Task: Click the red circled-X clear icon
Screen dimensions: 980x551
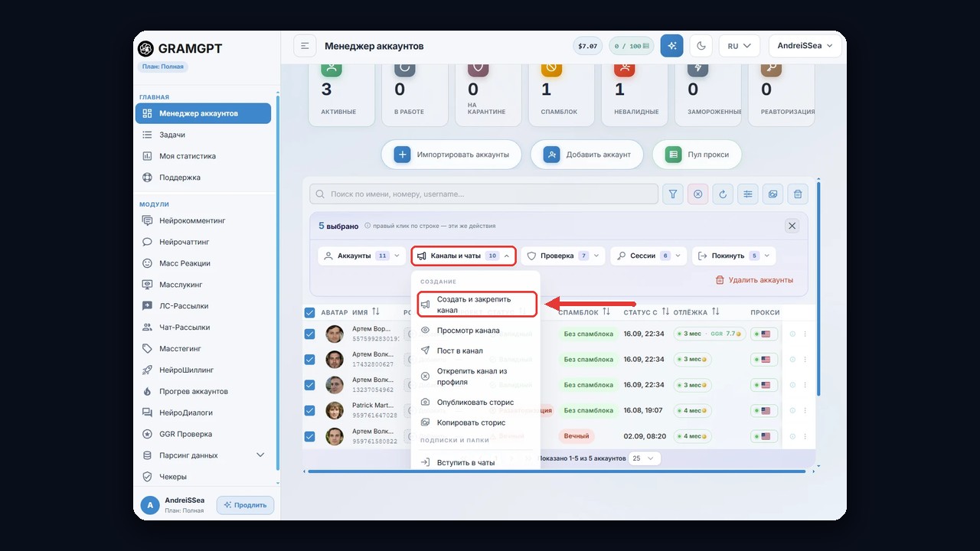Action: tap(697, 194)
